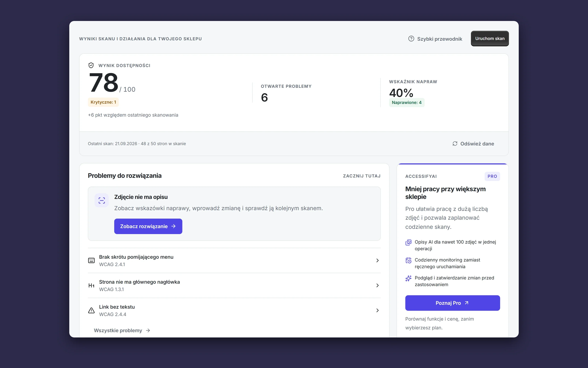Click the +6 pkt względem ostatniego skanowania note
Screen dimensions: 588x368
133,115
